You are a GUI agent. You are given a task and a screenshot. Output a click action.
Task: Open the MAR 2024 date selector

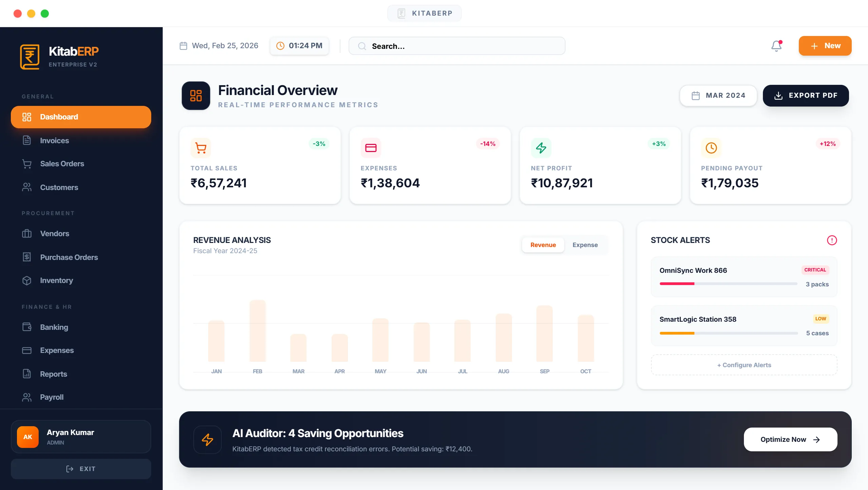tap(718, 95)
